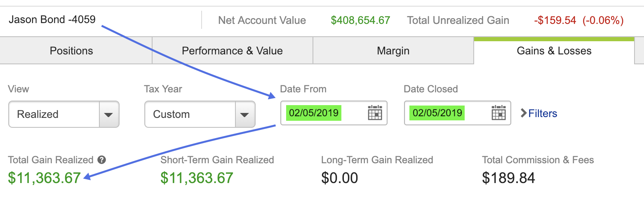Select the Gains & Losses tab
The height and width of the screenshot is (202, 644).
[554, 51]
